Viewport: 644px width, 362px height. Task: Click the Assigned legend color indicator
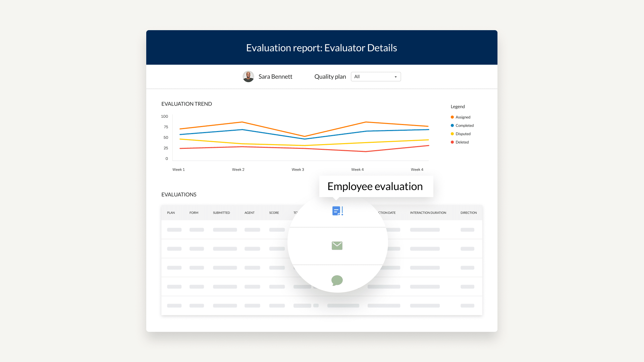(452, 117)
